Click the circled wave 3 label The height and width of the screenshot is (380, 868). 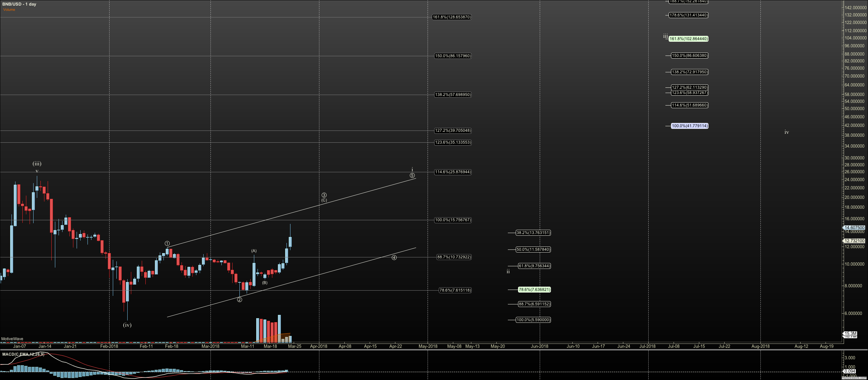(324, 195)
